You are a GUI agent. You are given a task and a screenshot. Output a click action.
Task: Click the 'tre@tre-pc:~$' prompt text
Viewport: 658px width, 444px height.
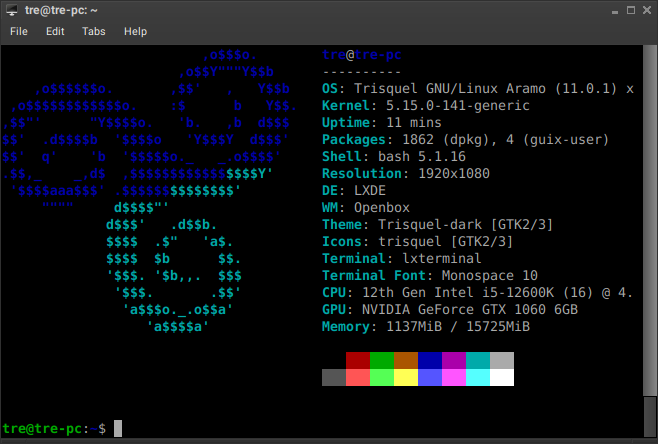coord(54,428)
